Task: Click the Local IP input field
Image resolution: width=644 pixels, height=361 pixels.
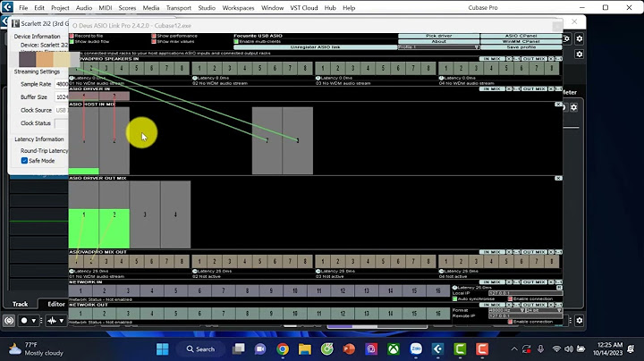Action: pos(525,293)
